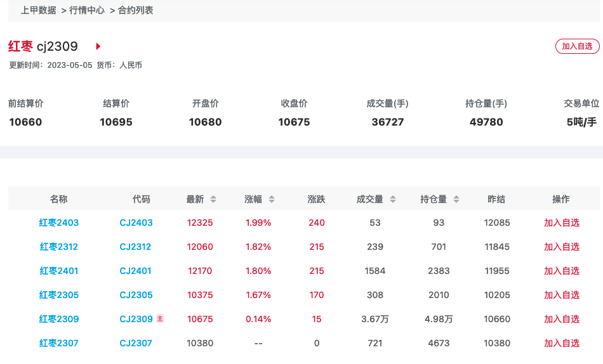Add 红枣2401 row to watchlist
Screen dimensions: 603x364
coord(561,271)
